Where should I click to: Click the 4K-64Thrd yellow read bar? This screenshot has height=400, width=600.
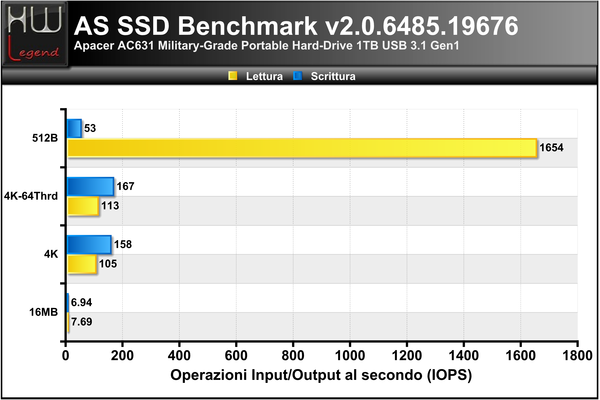click(83, 206)
